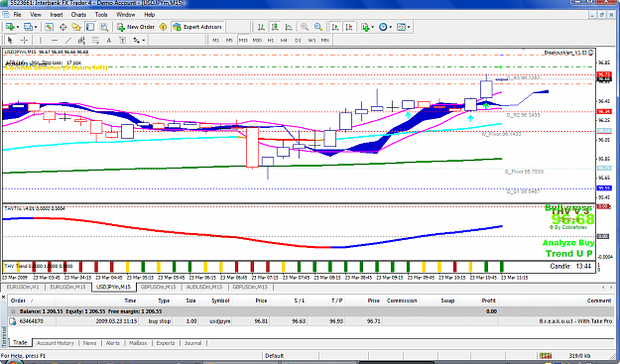Click the 319/0 kb connection status
This screenshot has width=620, height=364.
click(580, 356)
